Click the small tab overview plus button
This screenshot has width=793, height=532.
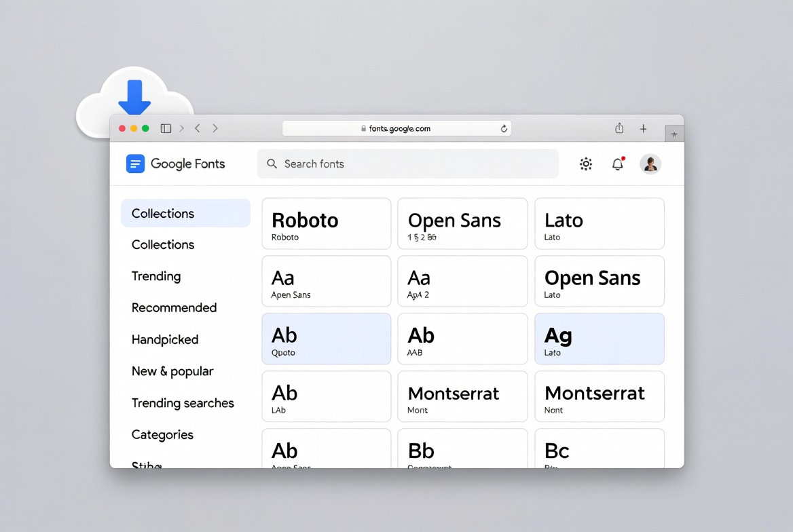(674, 134)
